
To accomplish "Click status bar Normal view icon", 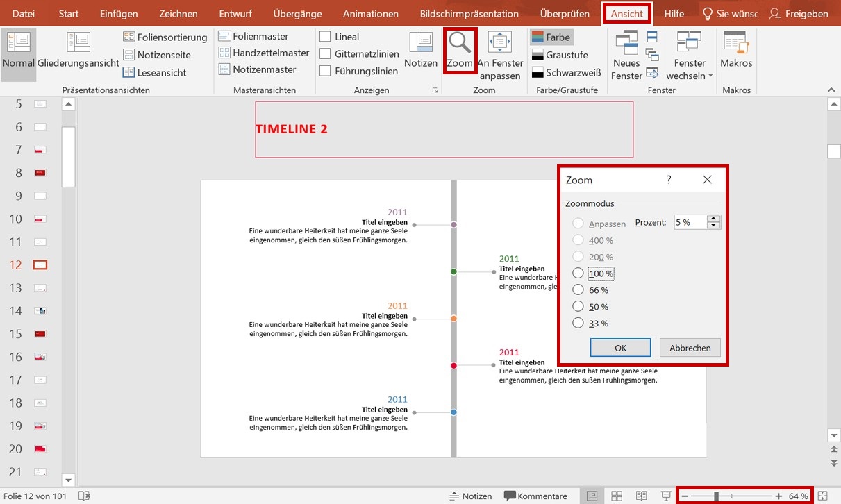I will coord(592,496).
